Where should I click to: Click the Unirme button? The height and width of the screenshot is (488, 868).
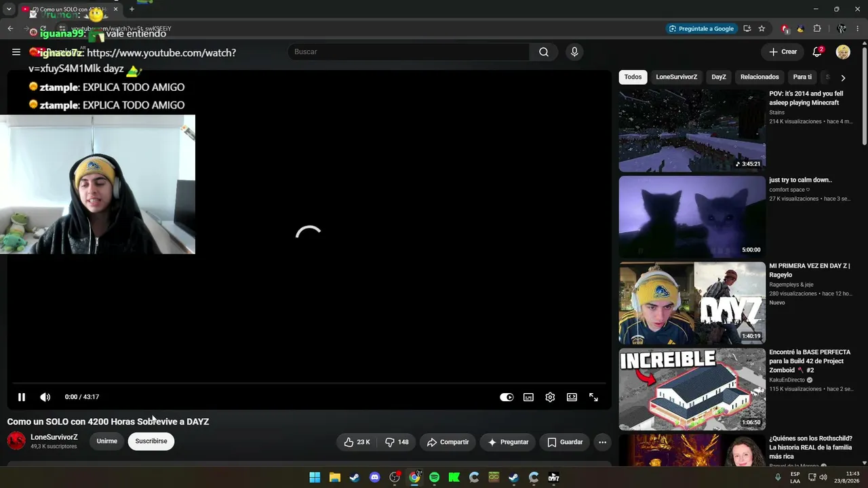tap(106, 441)
